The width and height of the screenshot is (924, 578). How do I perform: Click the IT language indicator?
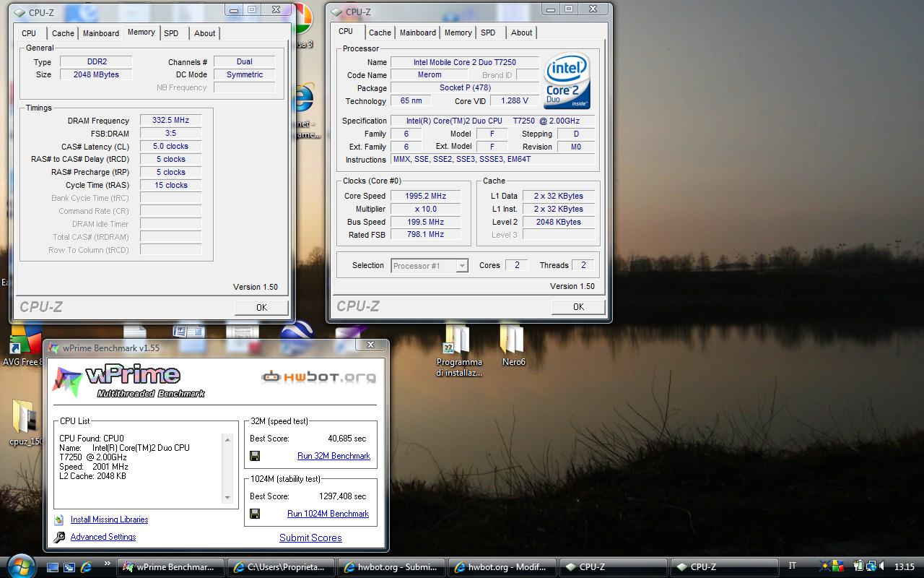[793, 566]
